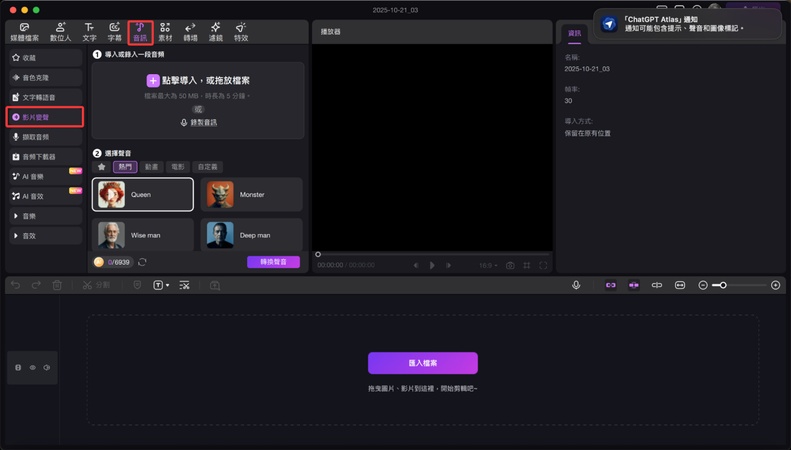Screen dimensions: 791x450
Task: Open 擷取音頻 audio extraction item
Action: pos(45,137)
